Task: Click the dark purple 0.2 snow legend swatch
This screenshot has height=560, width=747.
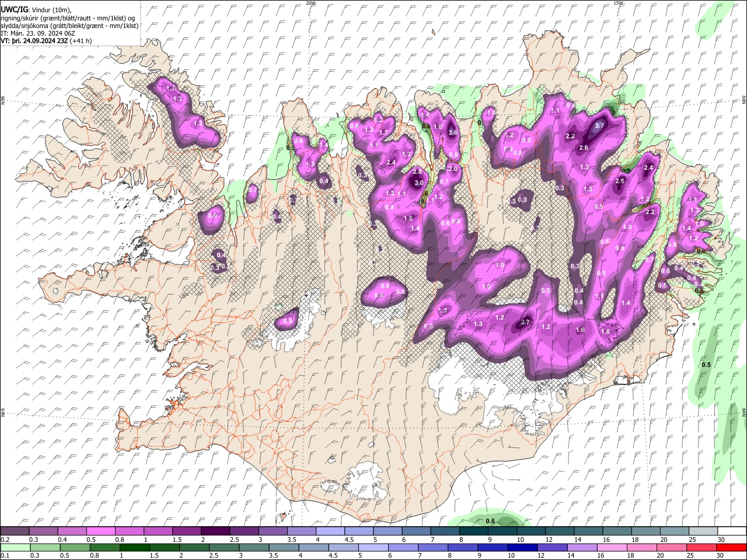Action: 15,531
